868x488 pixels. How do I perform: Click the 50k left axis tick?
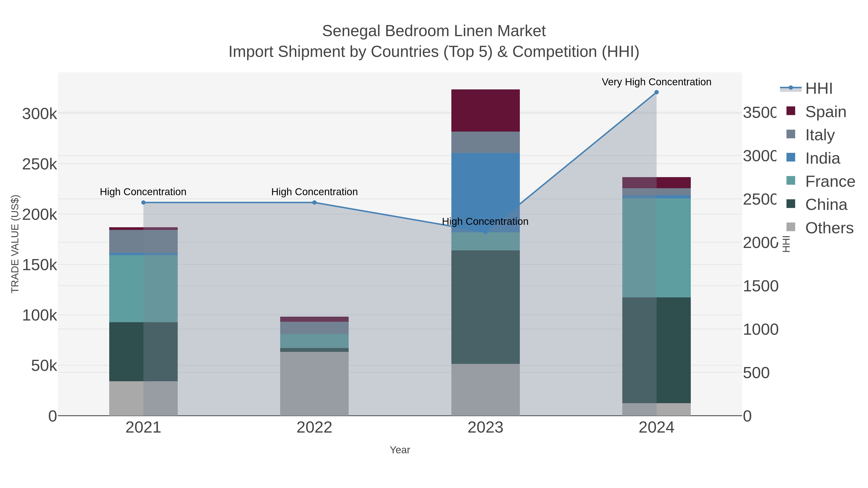(x=44, y=365)
